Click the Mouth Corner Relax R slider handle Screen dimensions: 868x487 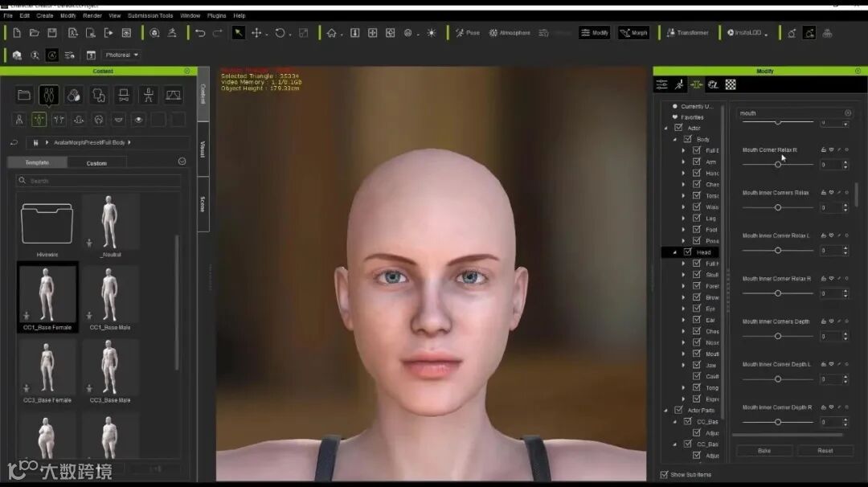pyautogui.click(x=778, y=165)
